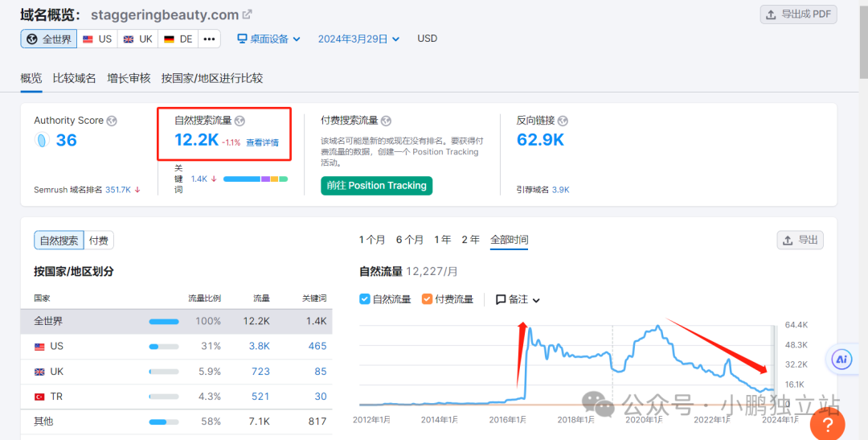The height and width of the screenshot is (440, 868).
Task: Open the 按国家/地区进行比较 tab
Action: click(212, 78)
